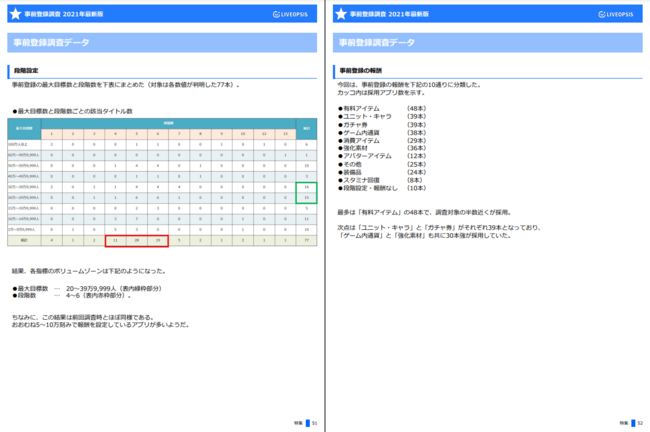Viewport: 650px width, 432px height.
Task: Click the bullet ●段階設定・報酬なし
Action: pyautogui.click(x=368, y=188)
